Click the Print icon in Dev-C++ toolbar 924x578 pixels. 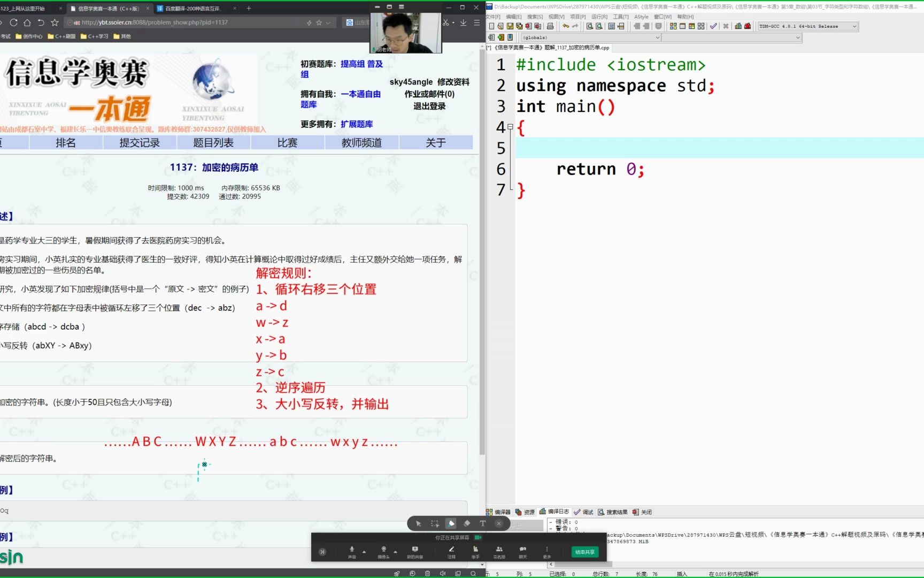tap(550, 26)
